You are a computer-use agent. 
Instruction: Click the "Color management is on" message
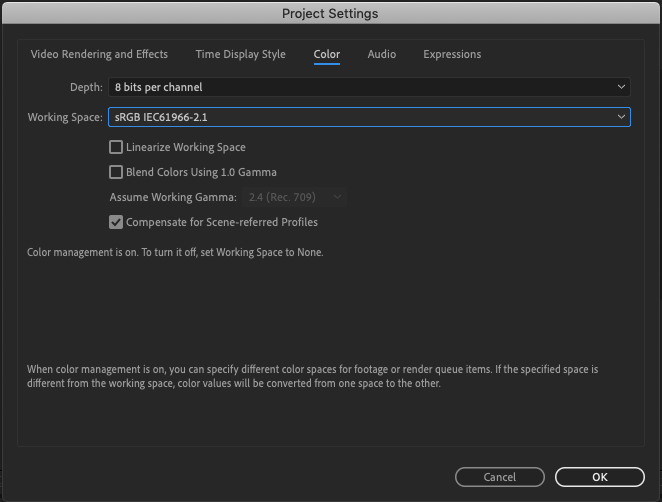coord(175,253)
